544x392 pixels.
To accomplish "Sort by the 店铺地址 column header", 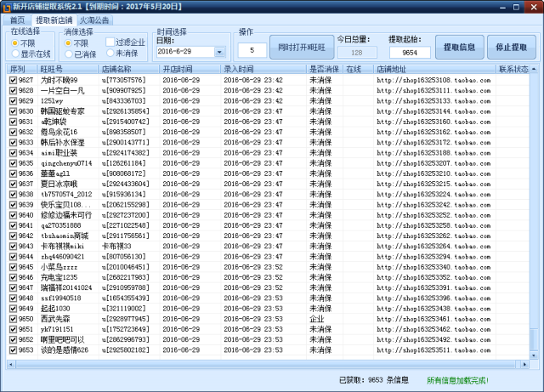I will click(x=434, y=69).
